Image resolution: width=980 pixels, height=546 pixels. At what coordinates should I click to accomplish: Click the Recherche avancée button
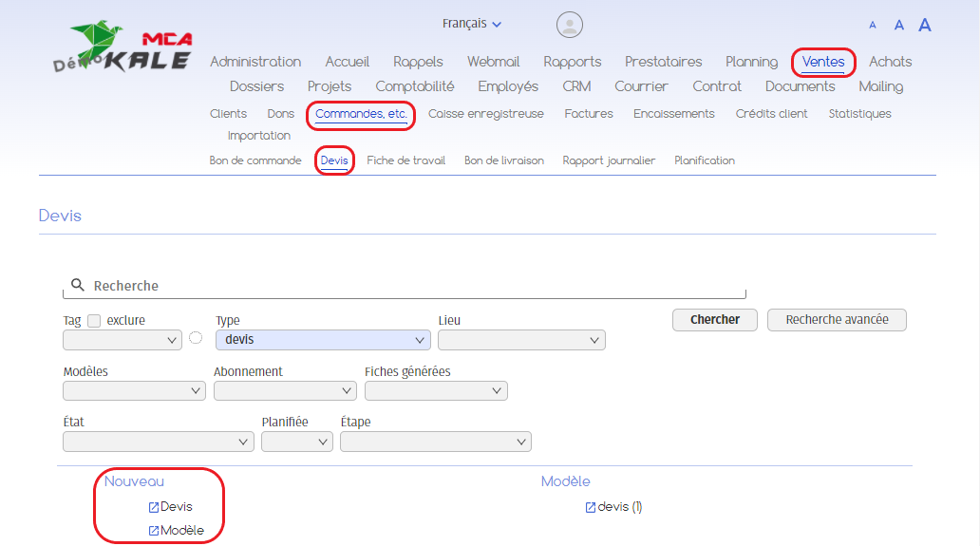tap(837, 320)
